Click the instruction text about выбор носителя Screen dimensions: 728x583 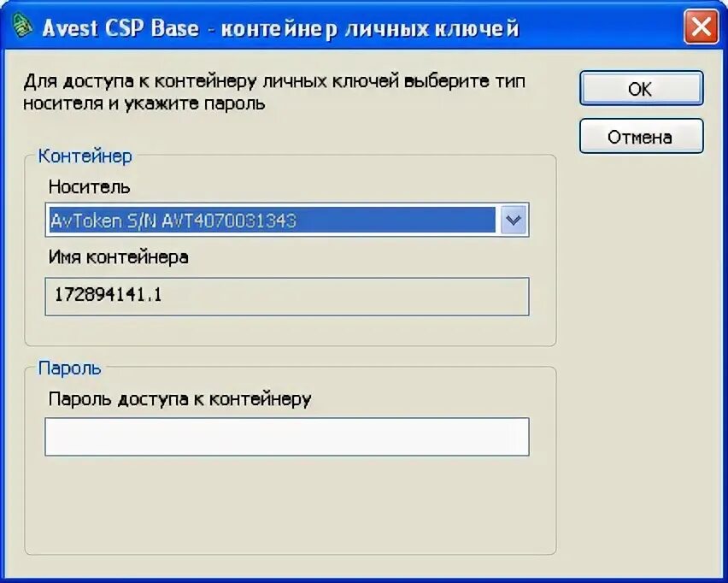tap(274, 92)
